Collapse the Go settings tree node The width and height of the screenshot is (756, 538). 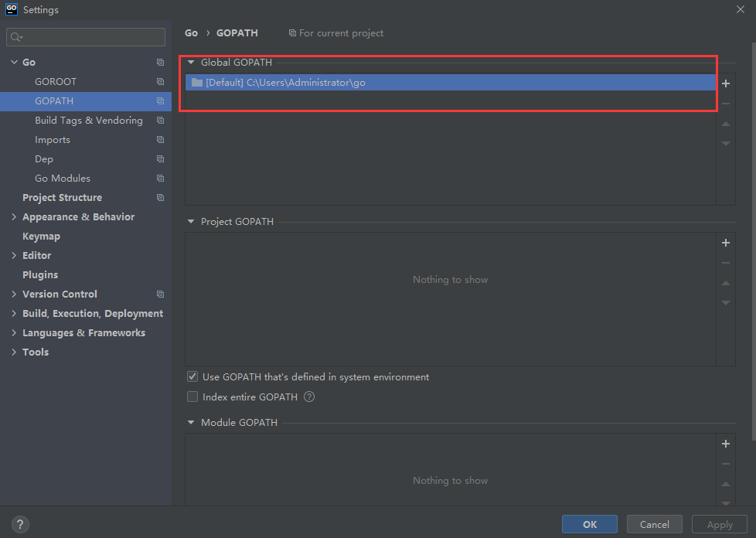(x=14, y=62)
